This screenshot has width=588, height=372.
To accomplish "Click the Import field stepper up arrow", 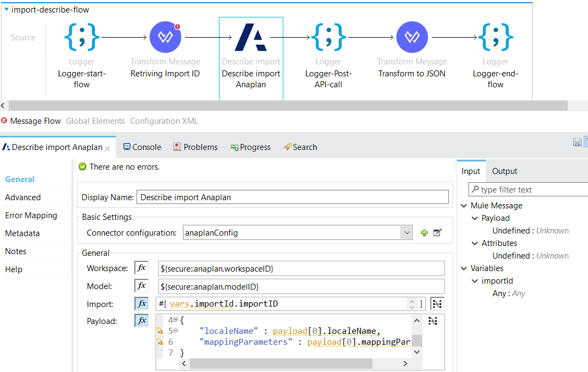I will [x=412, y=301].
